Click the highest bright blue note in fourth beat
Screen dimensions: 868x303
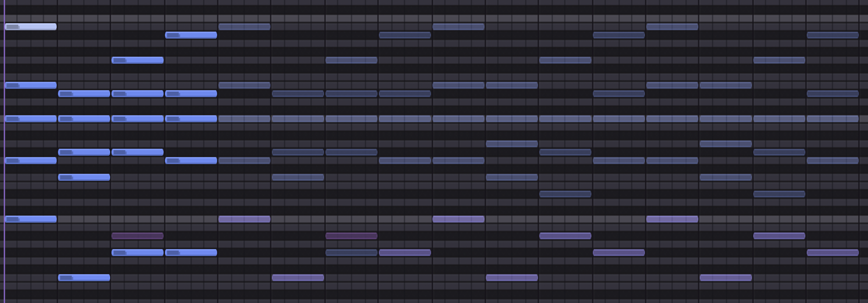pos(191,35)
